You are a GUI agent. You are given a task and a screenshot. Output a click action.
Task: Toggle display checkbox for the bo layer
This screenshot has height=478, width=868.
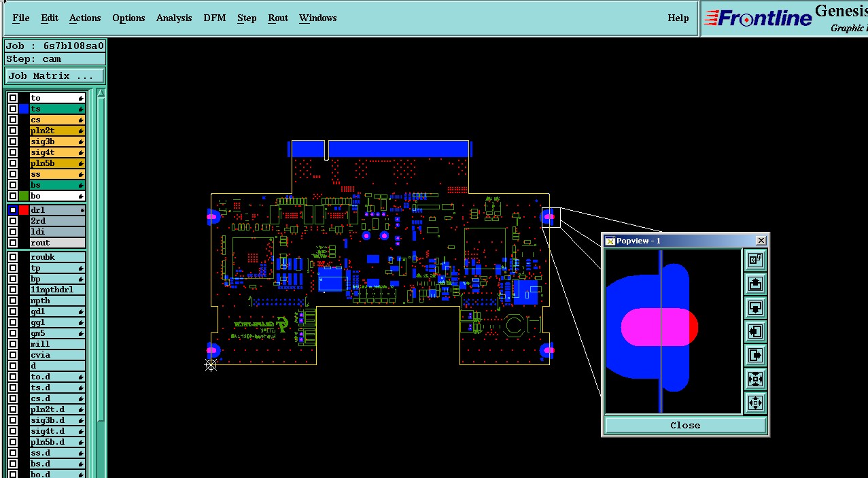(13, 196)
